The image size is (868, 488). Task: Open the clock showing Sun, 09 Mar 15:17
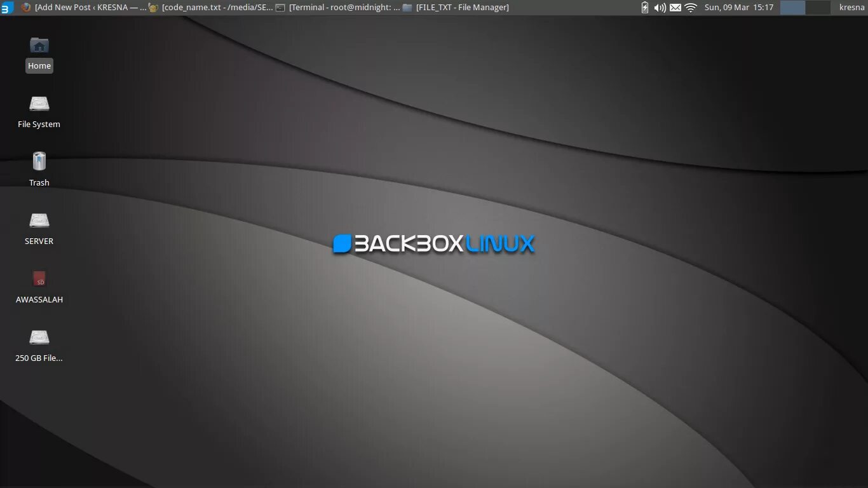(739, 8)
